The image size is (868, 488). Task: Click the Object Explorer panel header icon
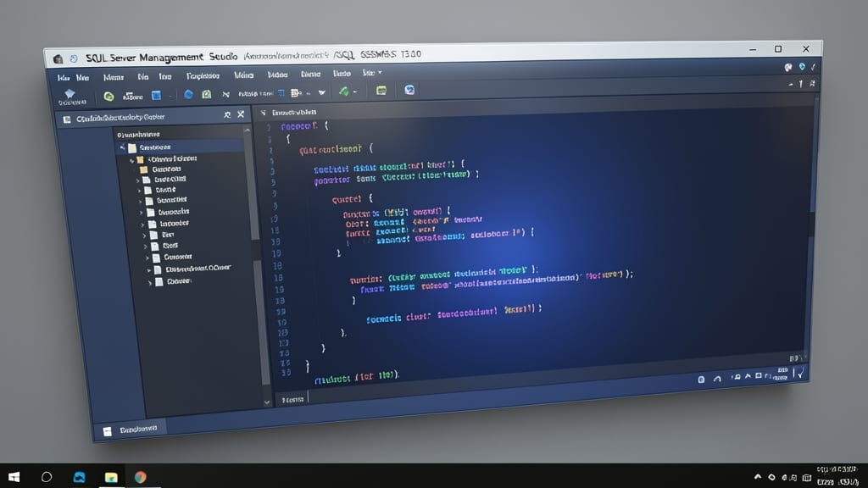click(67, 119)
